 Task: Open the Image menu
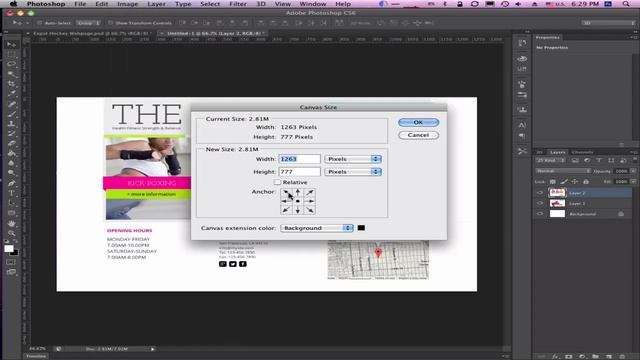[128, 4]
